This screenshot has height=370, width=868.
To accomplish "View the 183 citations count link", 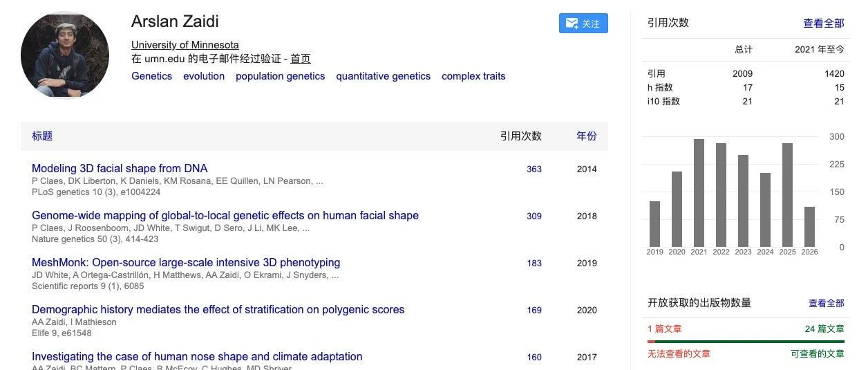I will click(534, 263).
